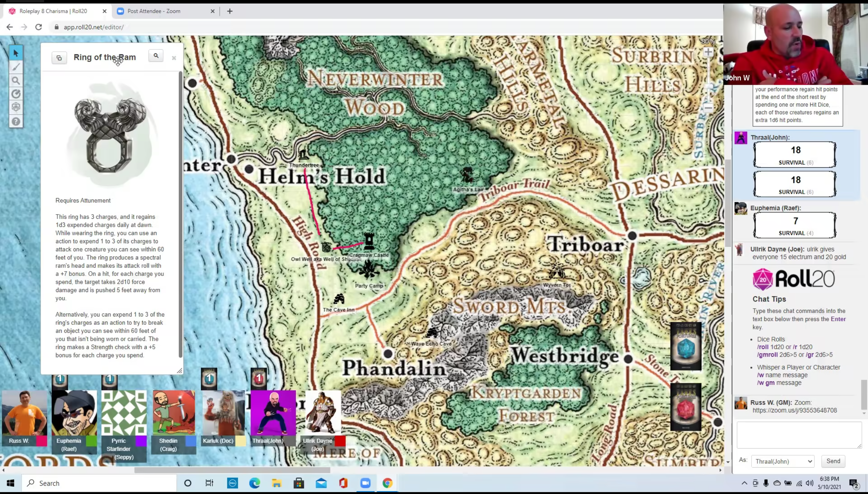Open Microsoft Edge from taskbar
The height and width of the screenshot is (494, 868).
pos(255,483)
